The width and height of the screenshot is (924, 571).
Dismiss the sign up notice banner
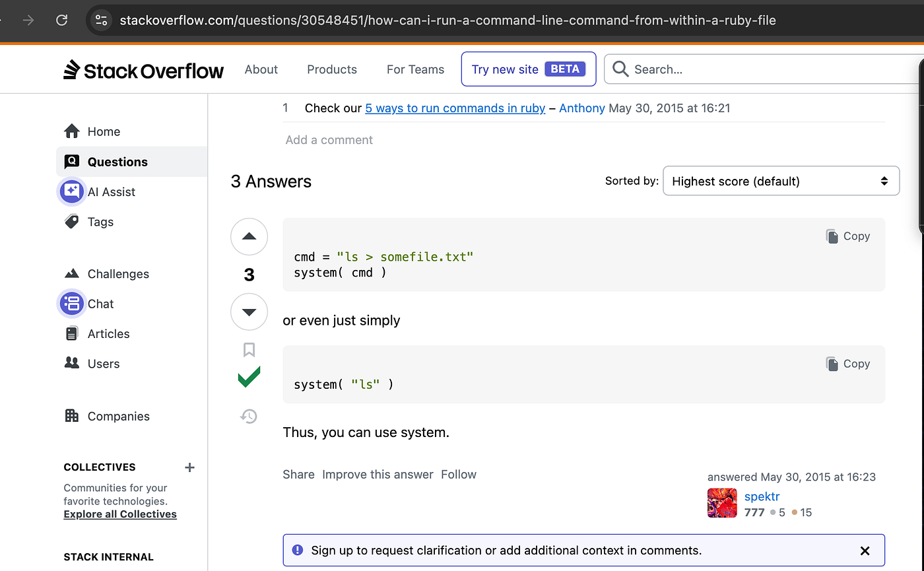(865, 551)
